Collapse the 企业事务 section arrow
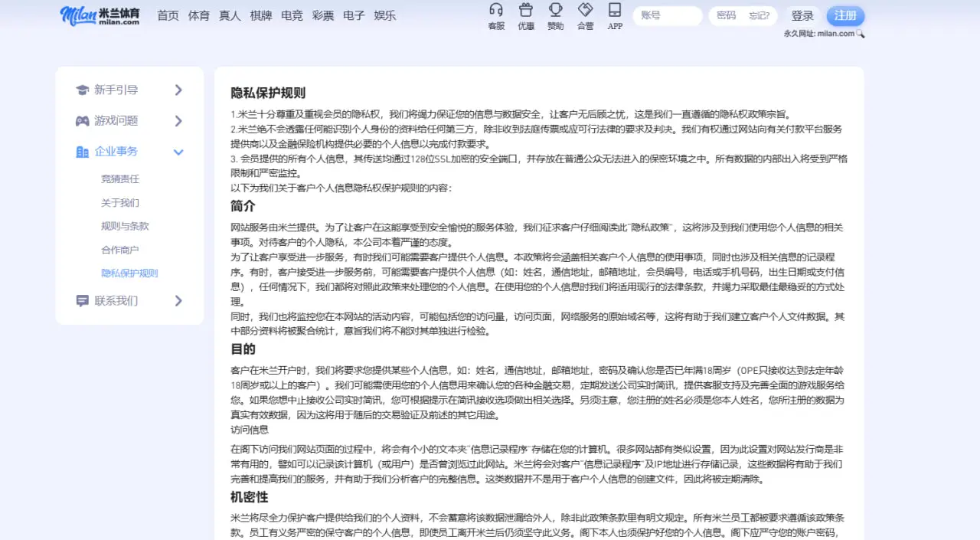The image size is (980, 540). pyautogui.click(x=178, y=152)
